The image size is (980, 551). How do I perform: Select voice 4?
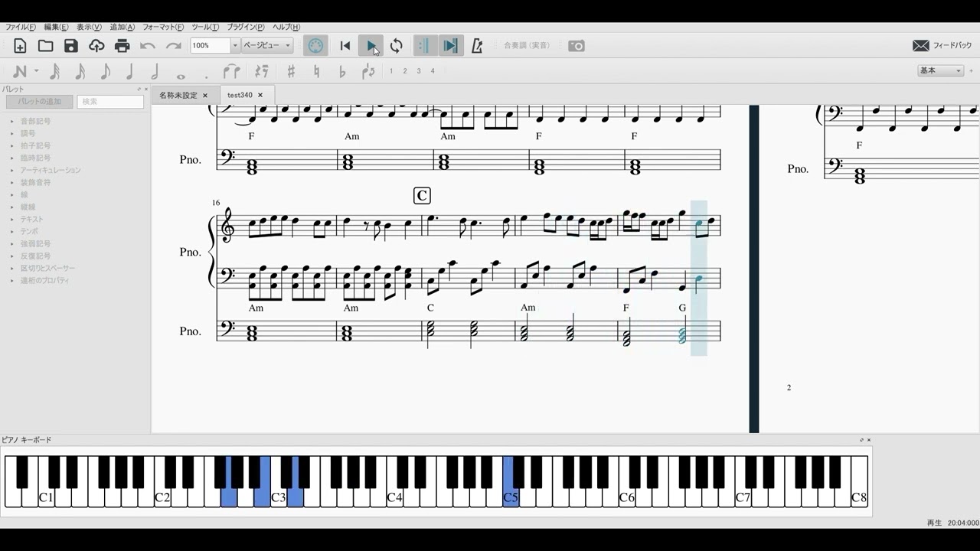click(433, 71)
